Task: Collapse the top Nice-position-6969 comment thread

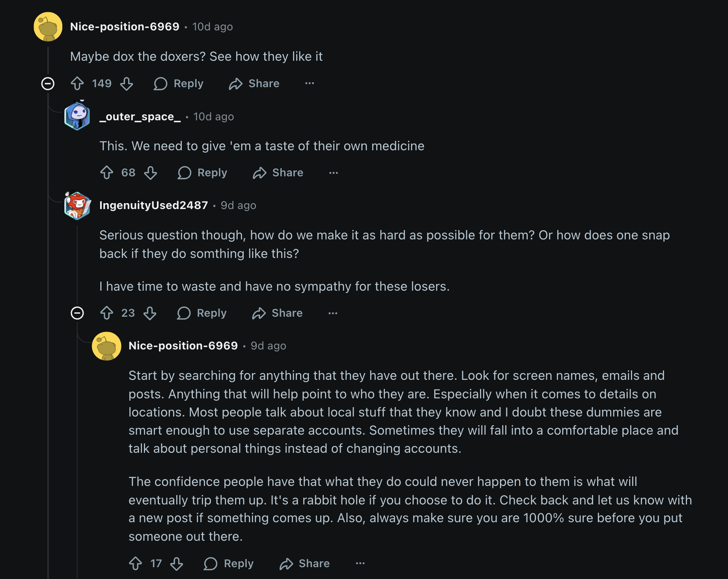Action: pyautogui.click(x=48, y=84)
